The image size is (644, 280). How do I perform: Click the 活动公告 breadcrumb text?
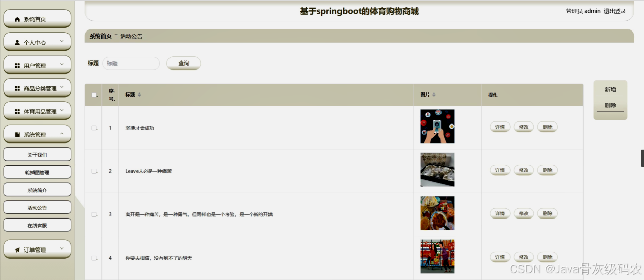point(131,36)
